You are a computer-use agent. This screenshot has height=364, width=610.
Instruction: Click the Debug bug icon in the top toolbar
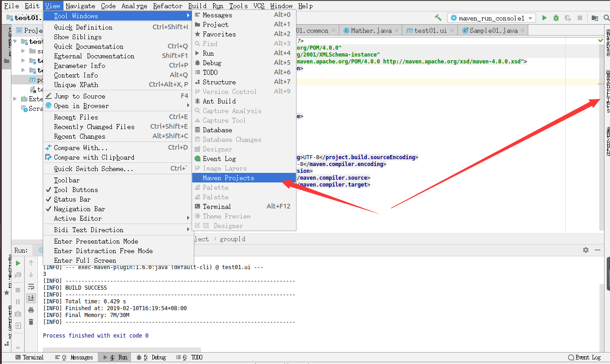(x=556, y=18)
